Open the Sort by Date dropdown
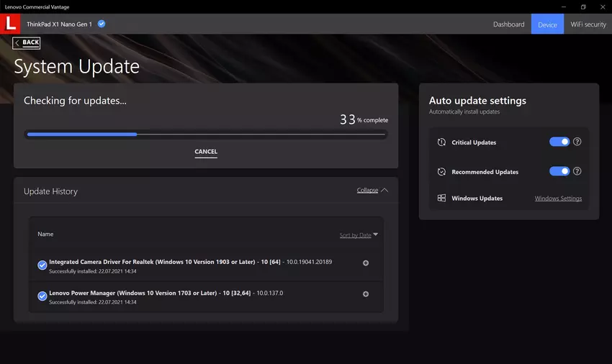Image resolution: width=612 pixels, height=364 pixels. (359, 235)
